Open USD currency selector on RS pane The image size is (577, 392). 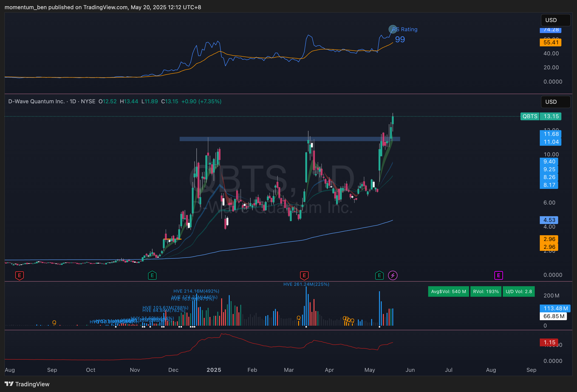[x=555, y=20]
